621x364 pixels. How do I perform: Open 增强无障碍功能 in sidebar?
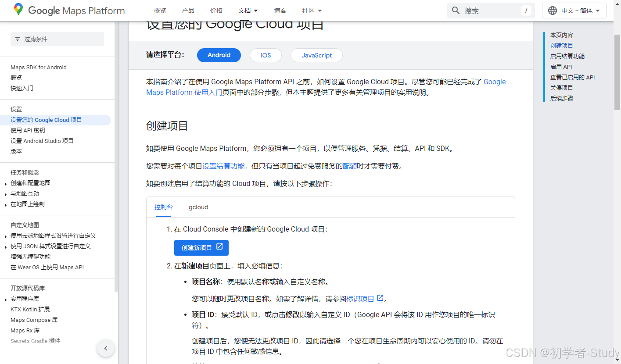30,257
